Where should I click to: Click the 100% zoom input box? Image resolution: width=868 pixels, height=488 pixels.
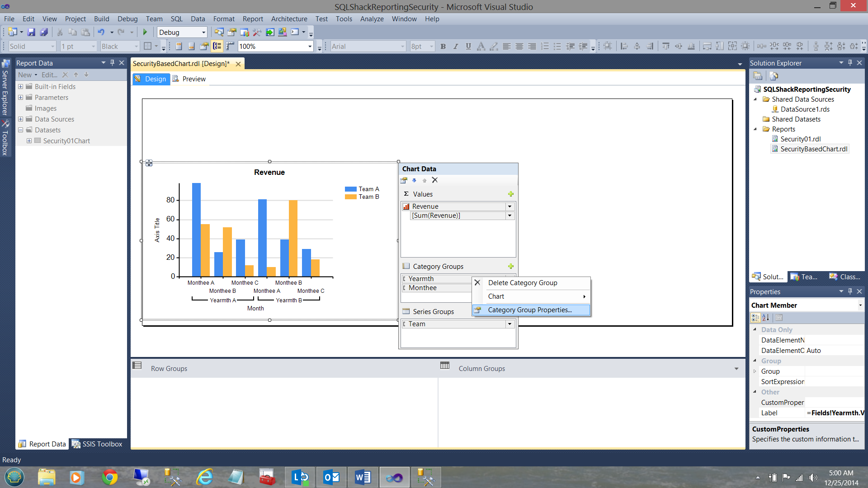272,46
